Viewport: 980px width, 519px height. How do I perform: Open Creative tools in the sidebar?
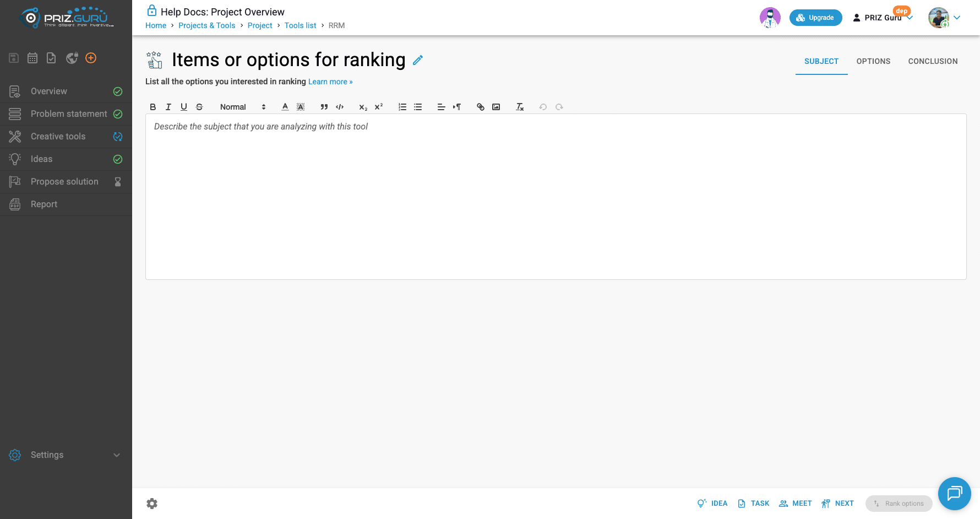(66, 136)
